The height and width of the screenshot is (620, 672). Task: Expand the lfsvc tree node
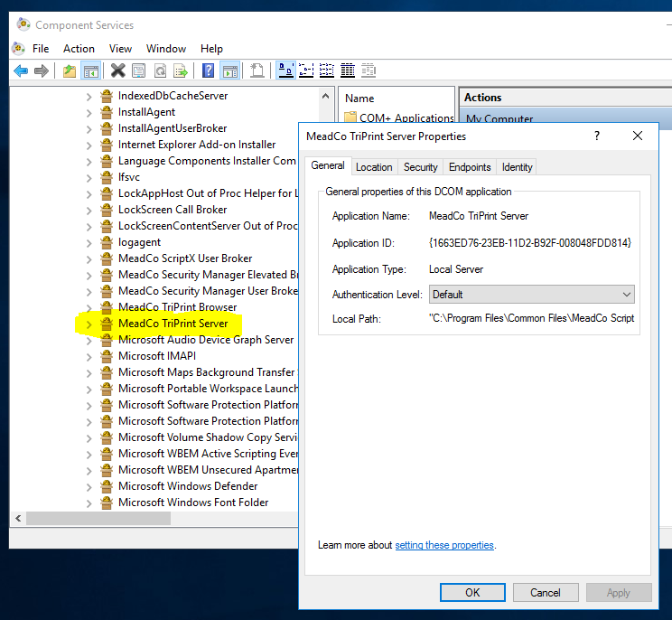[89, 178]
